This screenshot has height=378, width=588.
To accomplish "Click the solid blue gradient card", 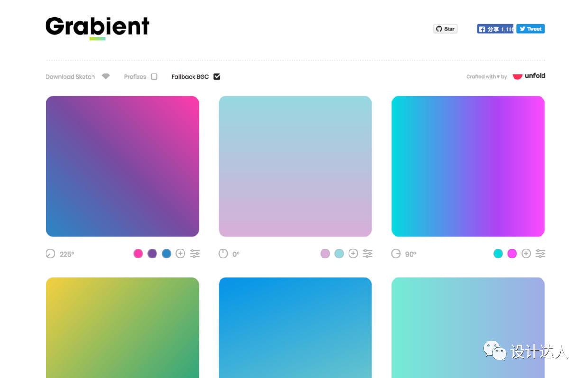I will tap(295, 328).
